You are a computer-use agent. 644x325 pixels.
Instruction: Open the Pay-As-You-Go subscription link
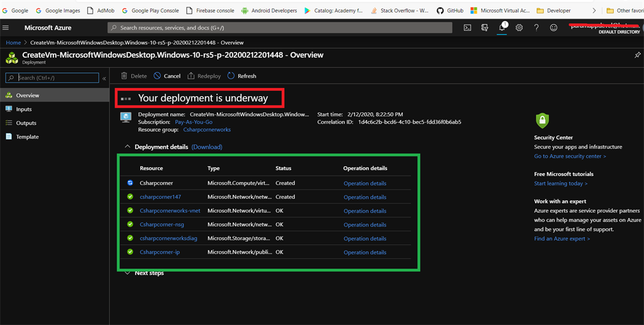pyautogui.click(x=194, y=122)
